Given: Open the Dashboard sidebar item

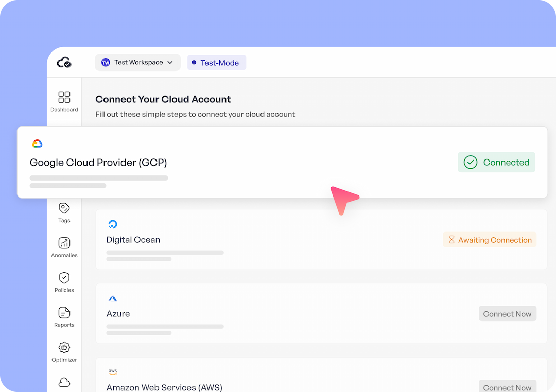Looking at the screenshot, I should coord(64,102).
